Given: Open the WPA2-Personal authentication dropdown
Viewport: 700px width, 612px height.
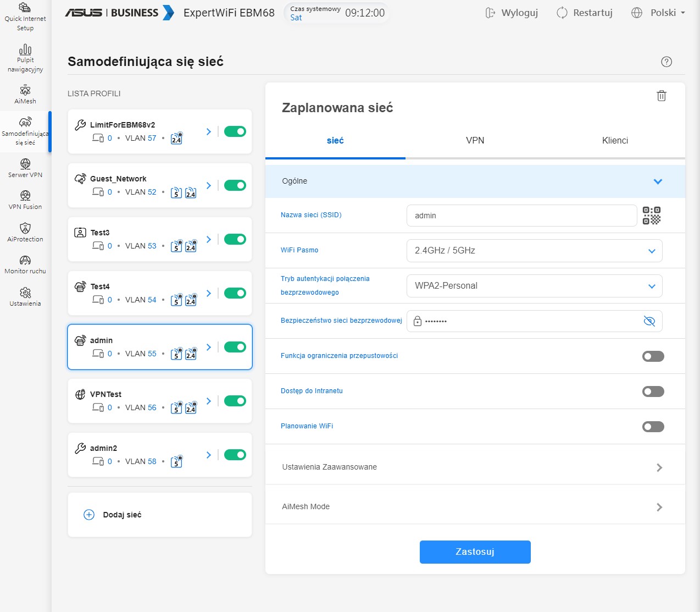Looking at the screenshot, I should (534, 286).
